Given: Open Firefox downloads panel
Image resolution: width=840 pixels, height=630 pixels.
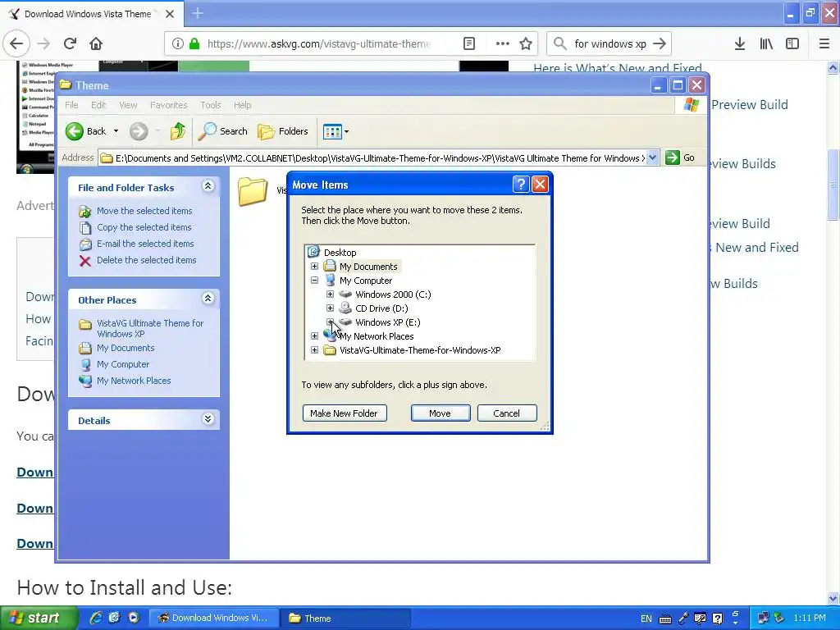Looking at the screenshot, I should (x=739, y=44).
